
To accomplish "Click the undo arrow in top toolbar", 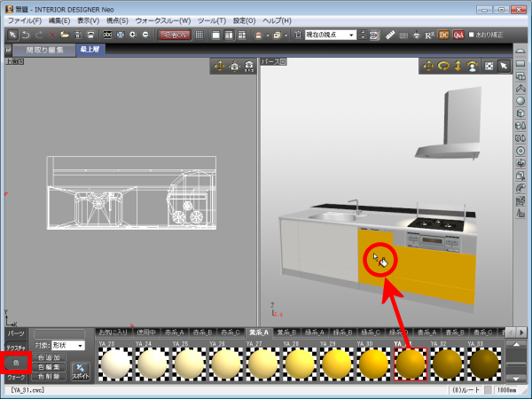I will 26,35.
